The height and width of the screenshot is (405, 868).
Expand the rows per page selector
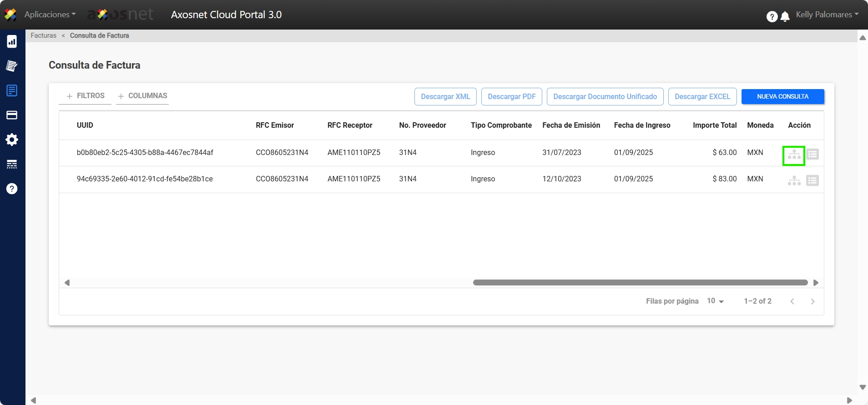(715, 301)
